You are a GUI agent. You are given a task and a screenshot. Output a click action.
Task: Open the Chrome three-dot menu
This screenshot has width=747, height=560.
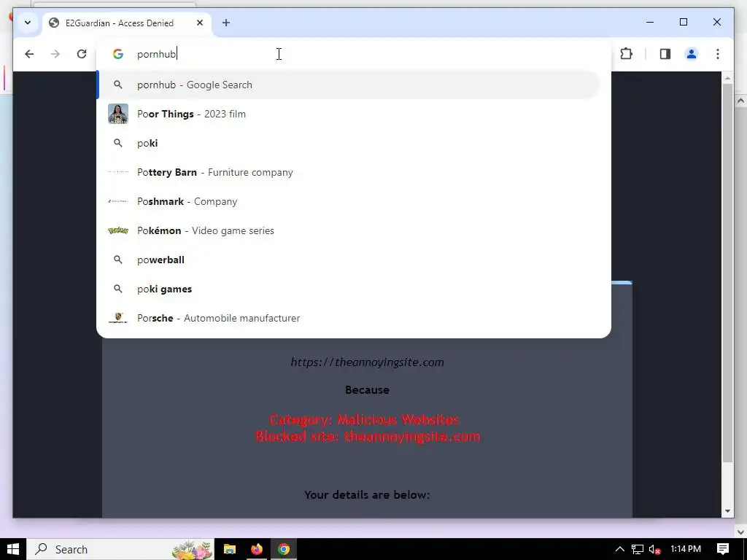click(x=718, y=54)
